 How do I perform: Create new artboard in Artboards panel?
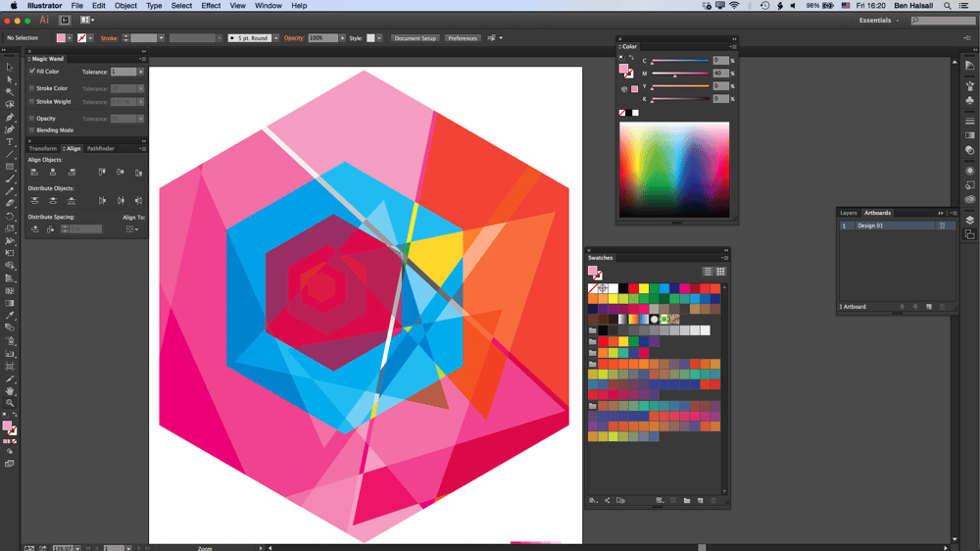point(929,307)
